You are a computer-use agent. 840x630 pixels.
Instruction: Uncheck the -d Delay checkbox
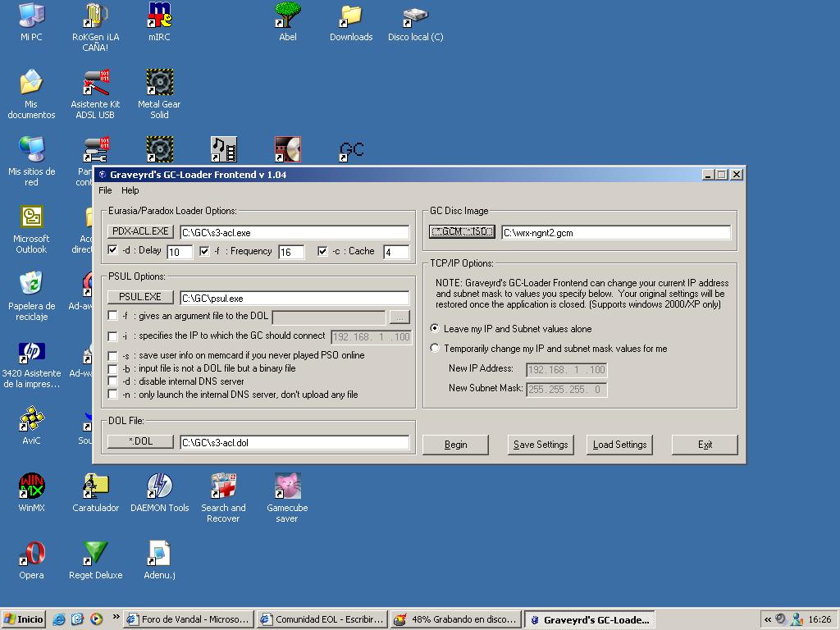point(113,251)
